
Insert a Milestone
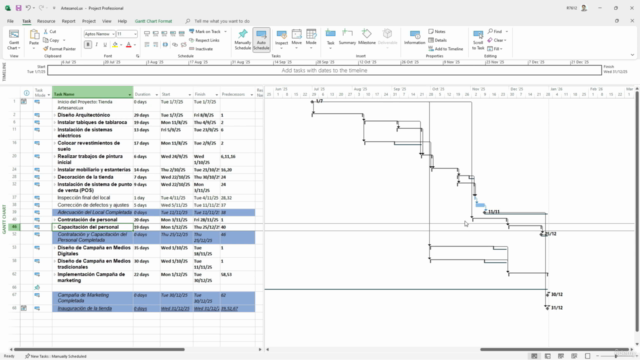[x=367, y=37]
